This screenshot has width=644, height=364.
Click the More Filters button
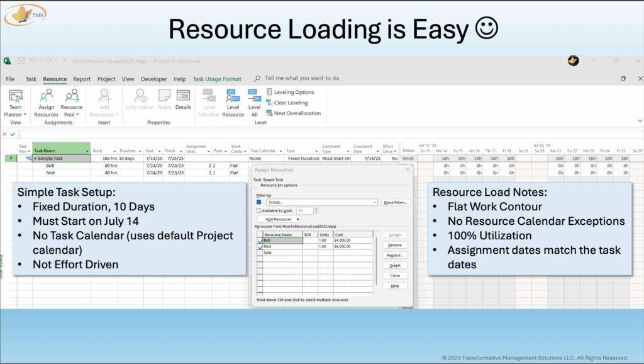tap(396, 202)
